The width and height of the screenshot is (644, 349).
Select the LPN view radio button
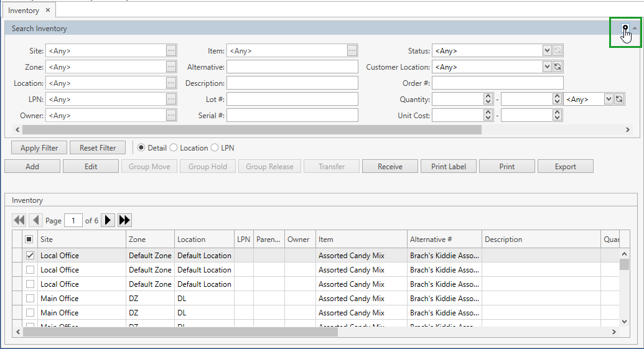215,148
